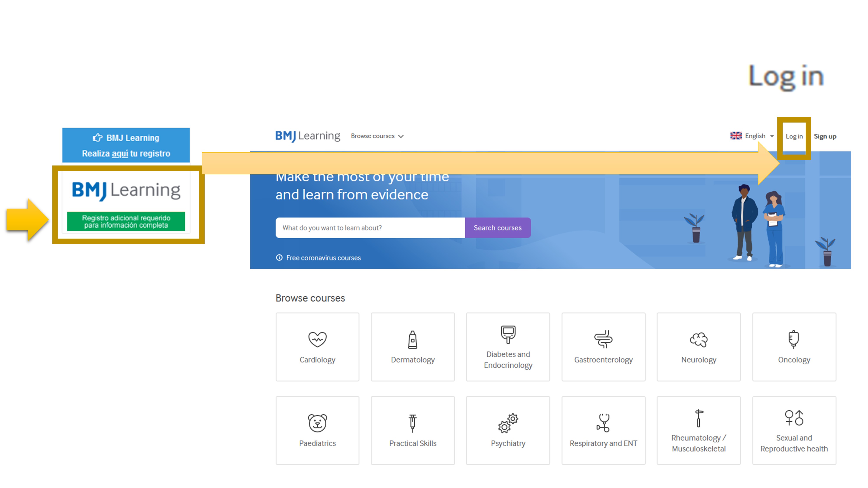
Task: Click the Cardiology heart icon
Action: click(317, 339)
